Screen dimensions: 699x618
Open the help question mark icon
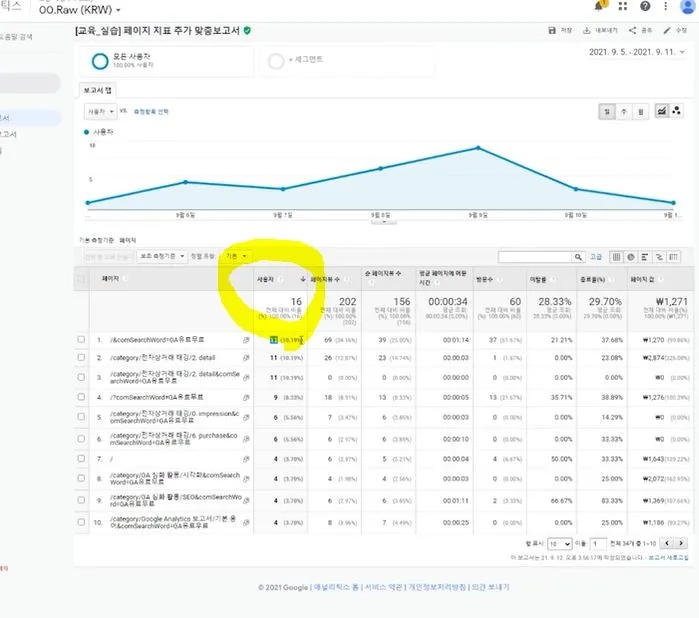pos(645,6)
